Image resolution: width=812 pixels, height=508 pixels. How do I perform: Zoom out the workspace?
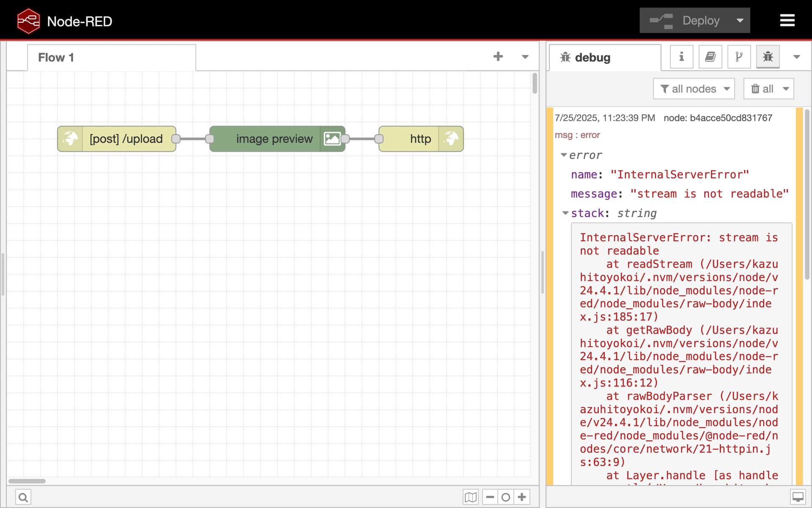(490, 497)
